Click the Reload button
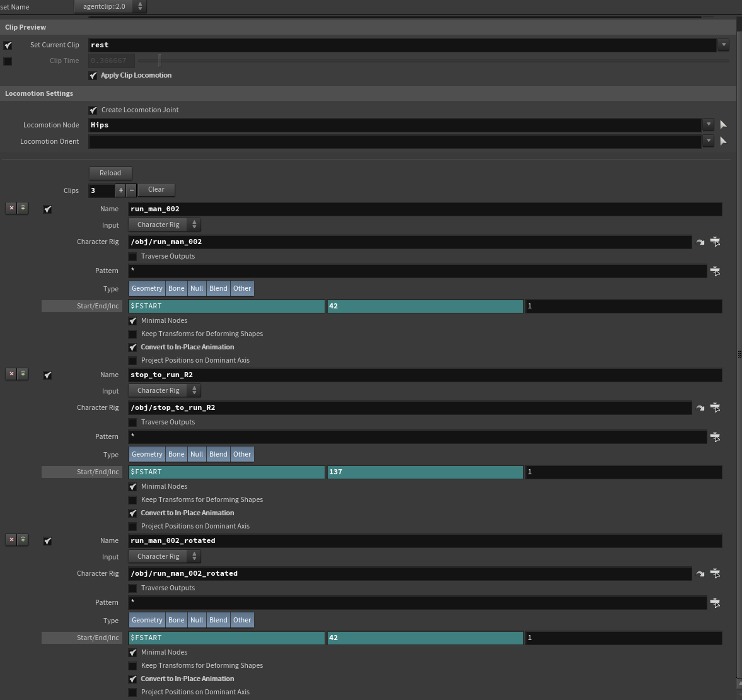The height and width of the screenshot is (700, 742). coord(110,173)
